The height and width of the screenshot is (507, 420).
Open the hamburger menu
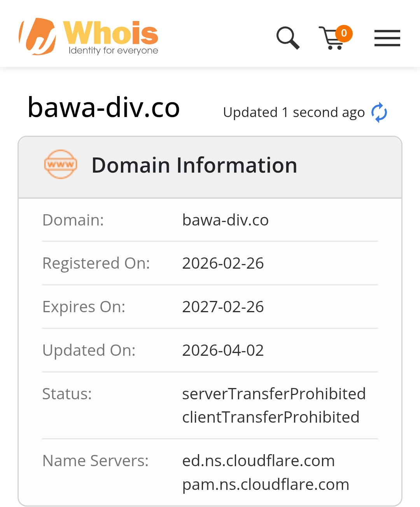coord(387,38)
